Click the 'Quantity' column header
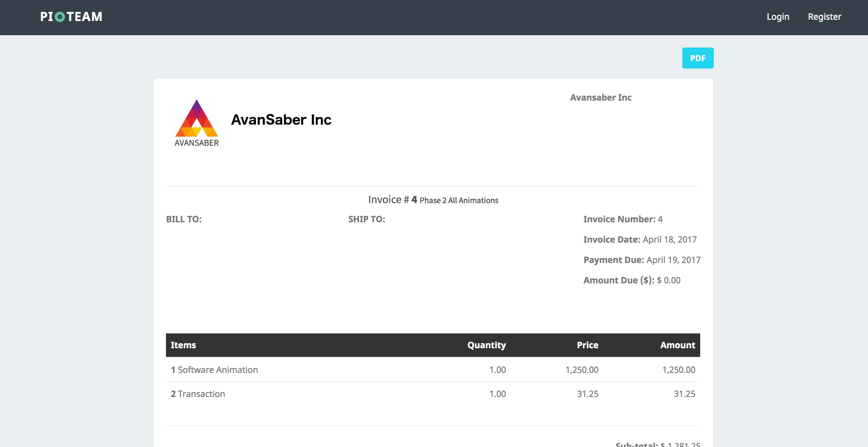 tap(486, 345)
